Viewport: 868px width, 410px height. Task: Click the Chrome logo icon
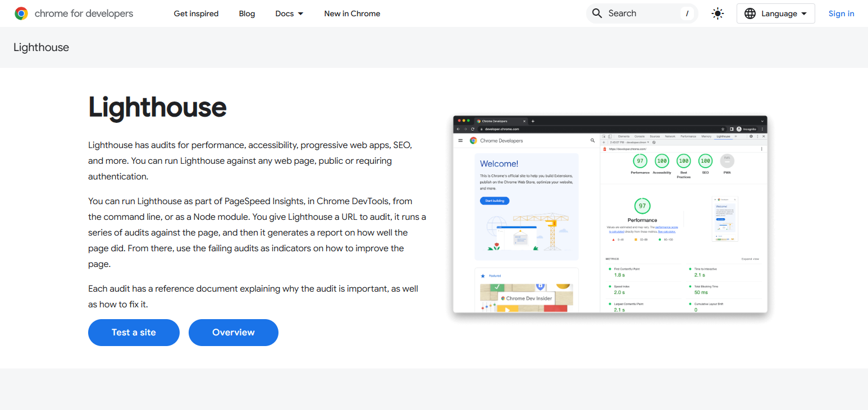21,13
